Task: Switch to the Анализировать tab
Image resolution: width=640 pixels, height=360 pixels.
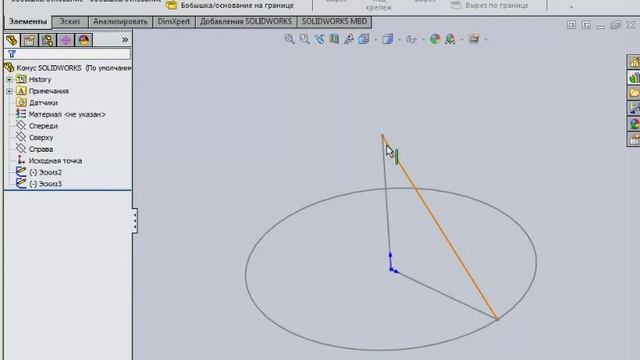Action: click(120, 22)
